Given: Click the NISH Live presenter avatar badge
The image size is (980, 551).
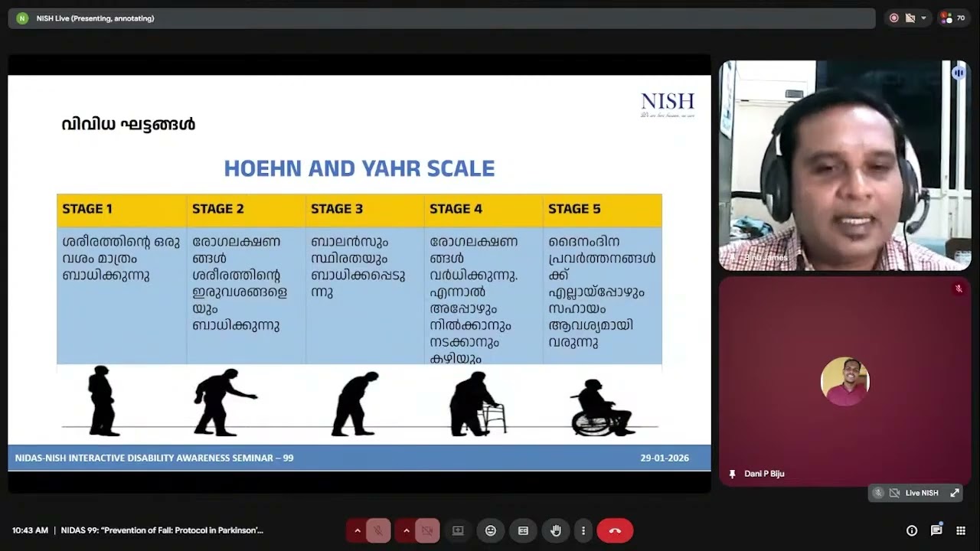Looking at the screenshot, I should (x=22, y=18).
